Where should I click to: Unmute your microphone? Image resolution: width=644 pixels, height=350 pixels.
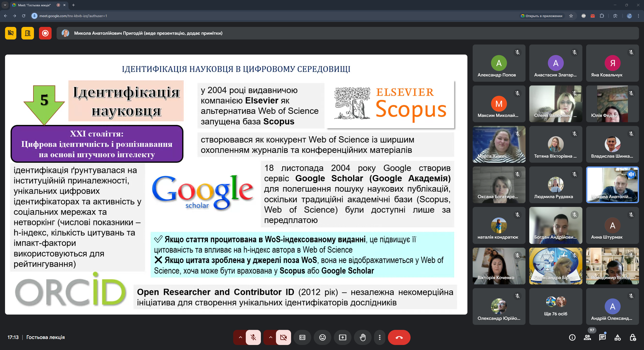[253, 337]
